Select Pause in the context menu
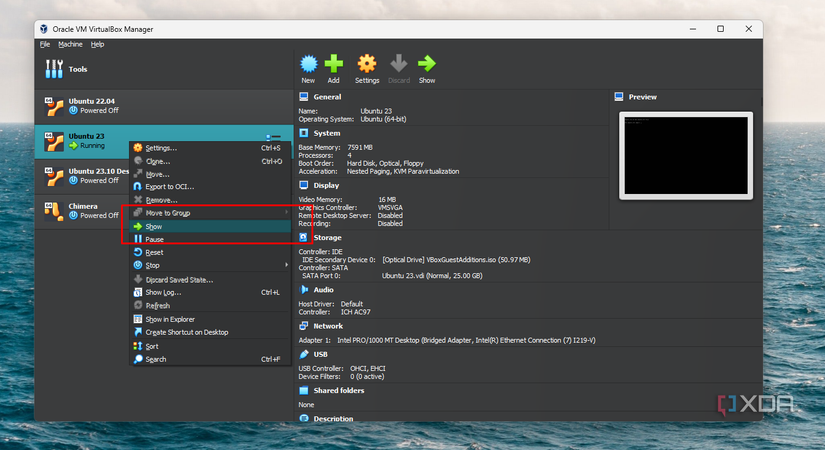 [210, 239]
